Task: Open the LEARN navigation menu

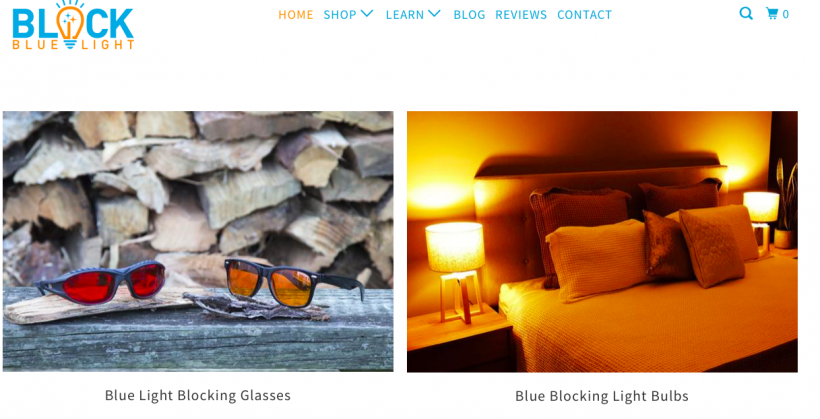Action: [405, 15]
